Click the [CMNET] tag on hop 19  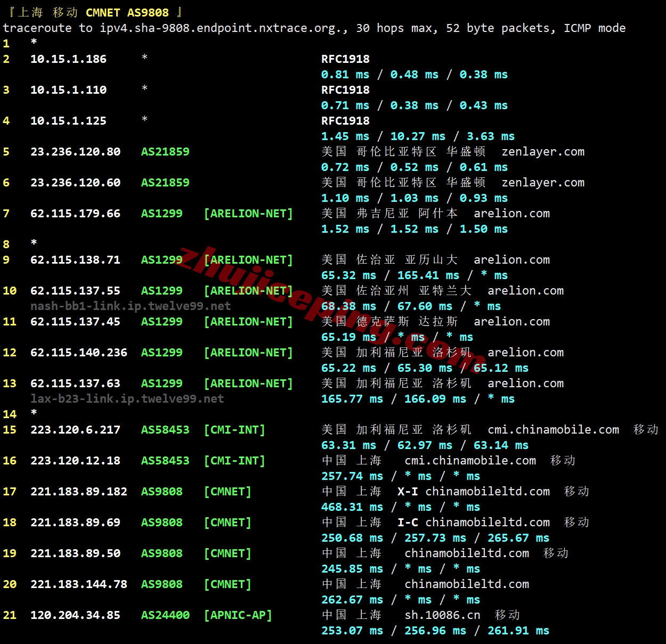tap(228, 553)
